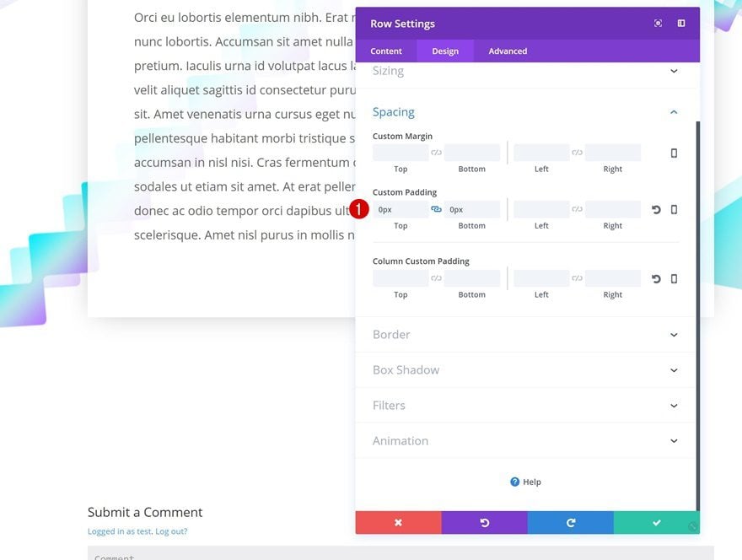The width and height of the screenshot is (742, 560).
Task: Click the Column Custom Padding Right field
Action: (613, 278)
